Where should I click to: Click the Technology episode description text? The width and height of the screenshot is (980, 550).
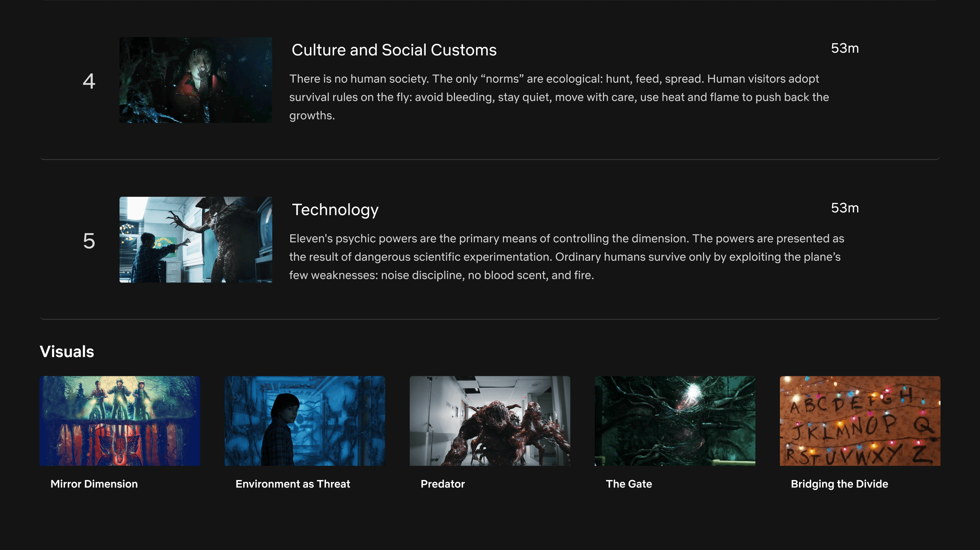click(x=566, y=257)
